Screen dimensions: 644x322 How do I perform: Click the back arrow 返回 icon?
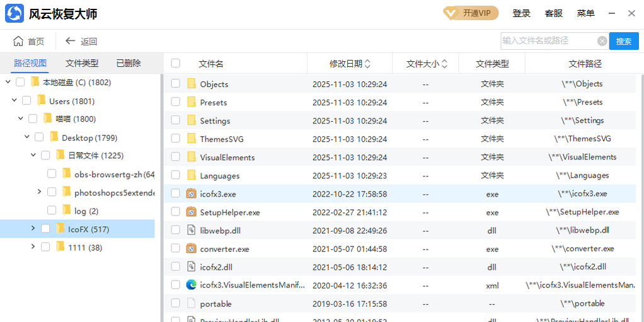tap(71, 42)
